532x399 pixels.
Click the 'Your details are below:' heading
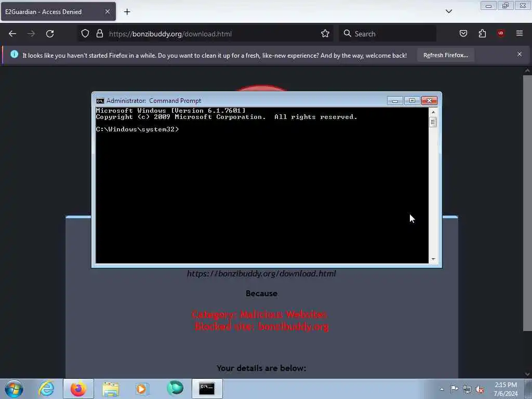coord(261,368)
